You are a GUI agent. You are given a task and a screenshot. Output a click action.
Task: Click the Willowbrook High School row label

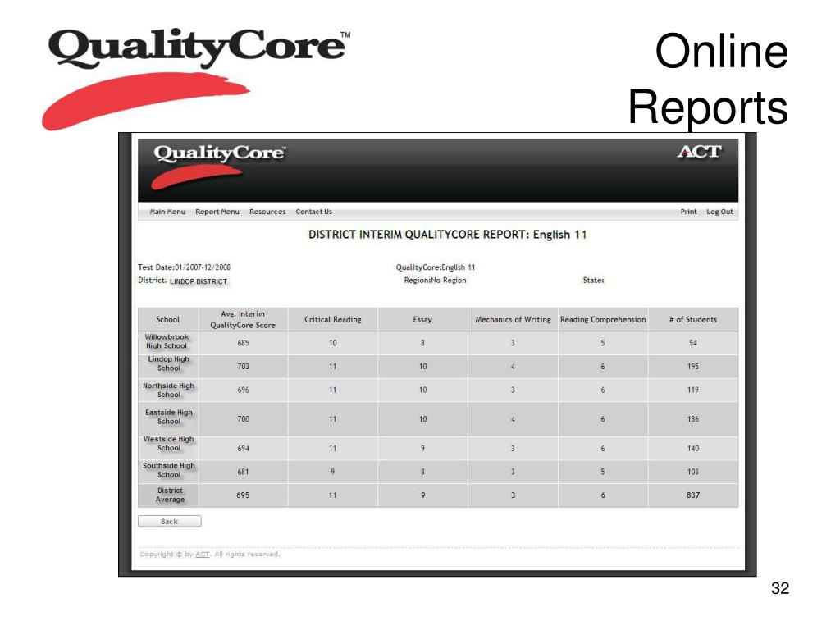(x=167, y=341)
